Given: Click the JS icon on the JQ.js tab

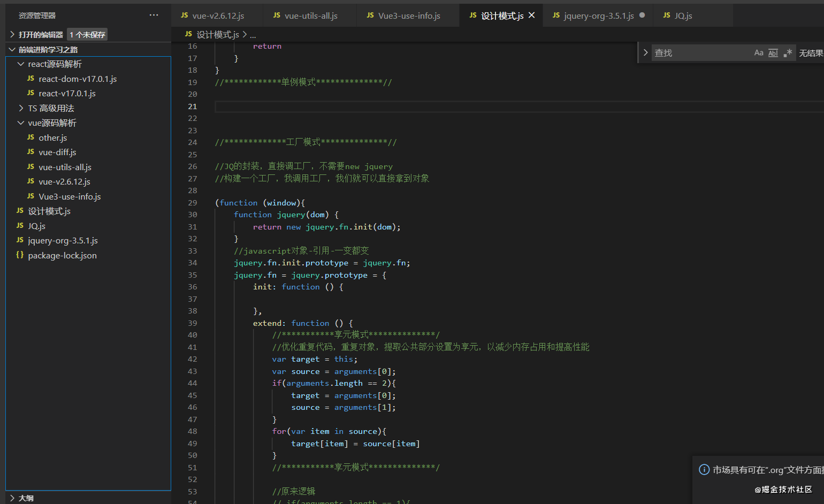Looking at the screenshot, I should click(667, 16).
